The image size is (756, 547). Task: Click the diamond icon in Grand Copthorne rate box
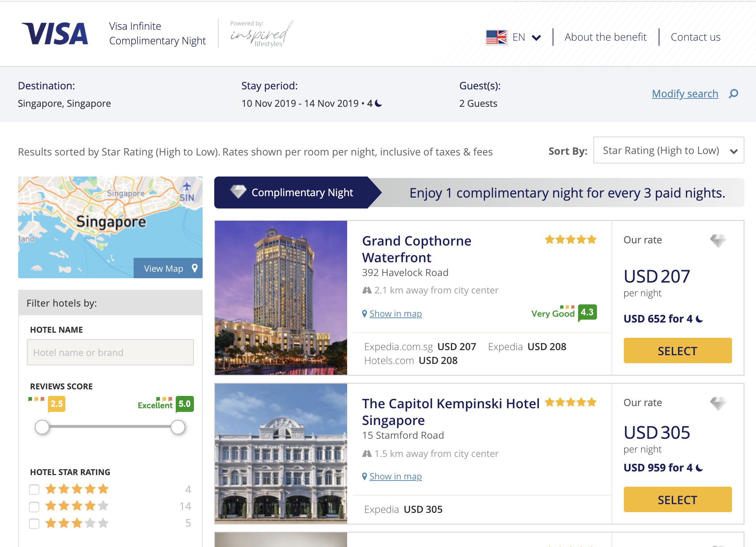718,240
